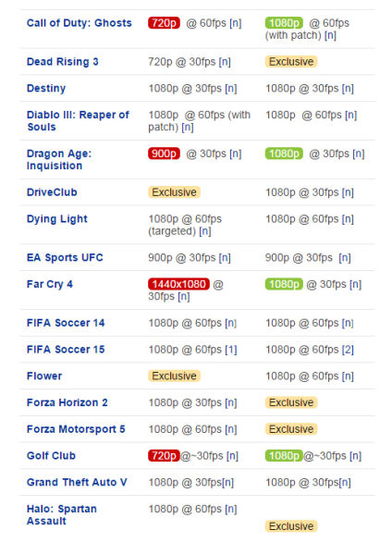Click the FIFA Soccer 14 link
392x555 pixels.
point(66,323)
